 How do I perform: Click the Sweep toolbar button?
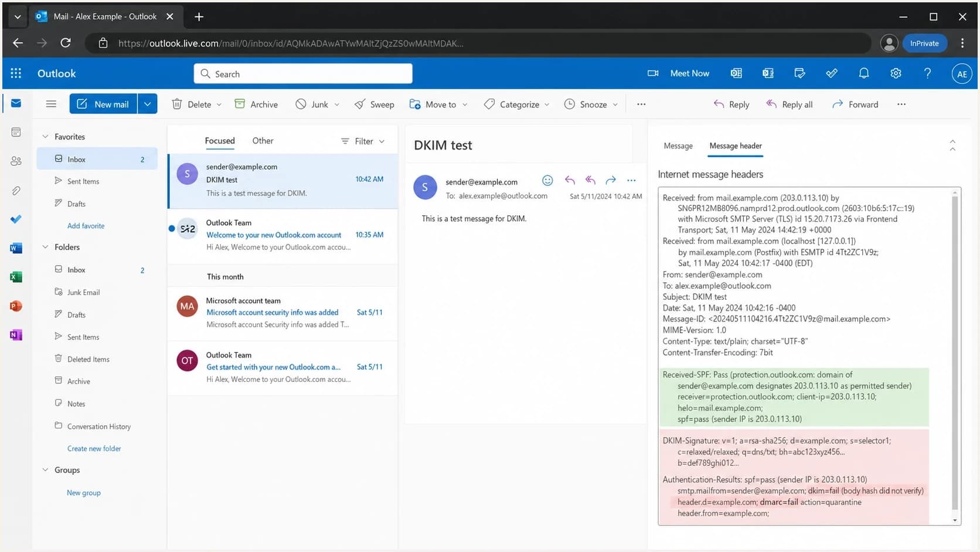[x=375, y=104]
